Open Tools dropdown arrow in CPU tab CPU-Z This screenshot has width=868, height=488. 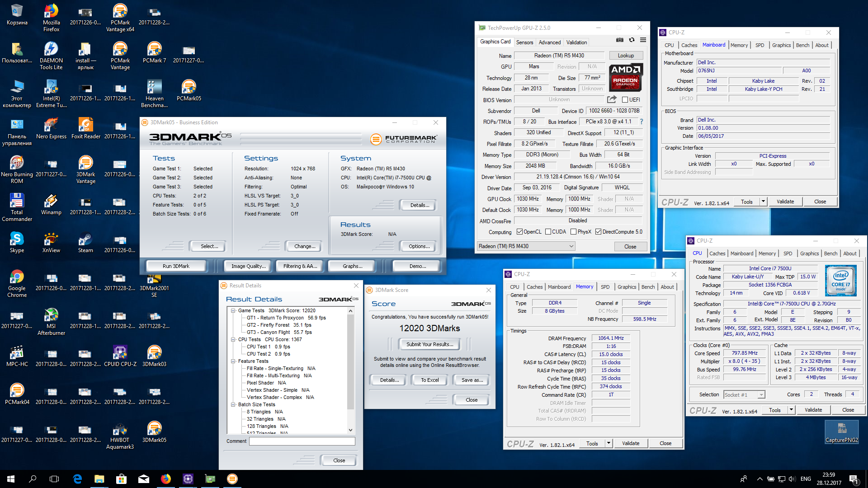[x=791, y=410]
